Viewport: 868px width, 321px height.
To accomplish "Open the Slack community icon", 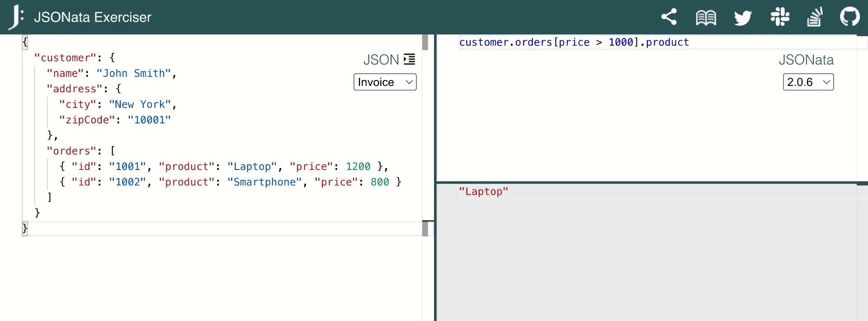I will (x=780, y=17).
